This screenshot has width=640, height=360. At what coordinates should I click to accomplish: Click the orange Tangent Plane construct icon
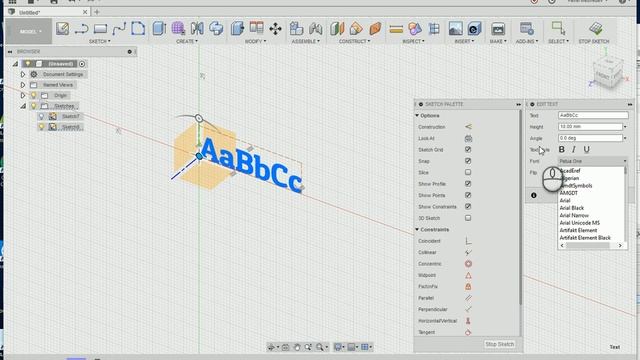click(375, 29)
